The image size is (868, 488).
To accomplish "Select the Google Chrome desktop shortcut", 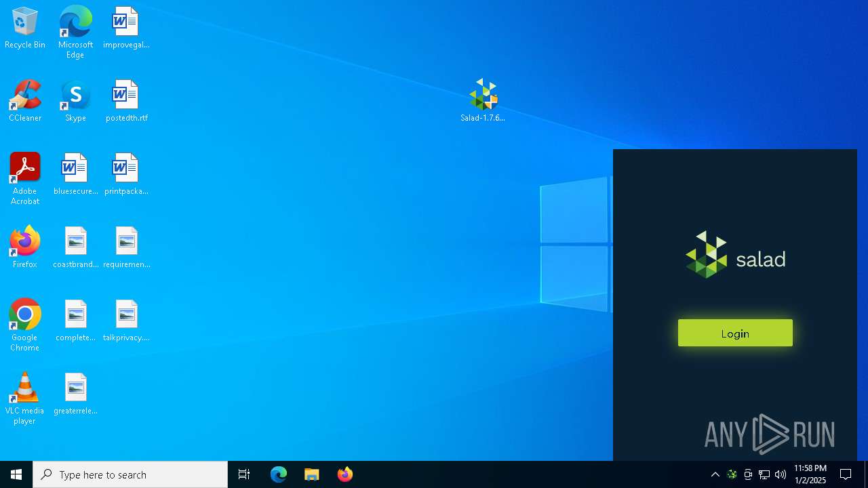I will pyautogui.click(x=25, y=325).
